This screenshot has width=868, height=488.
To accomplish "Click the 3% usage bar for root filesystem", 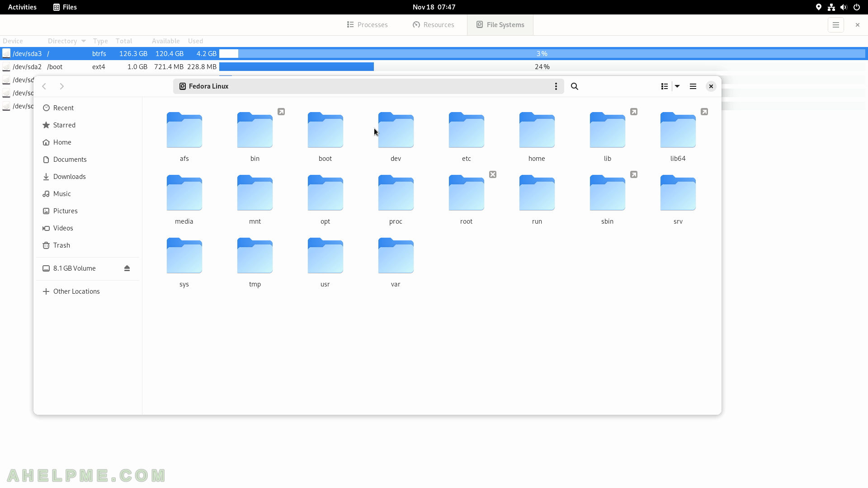I will click(x=542, y=54).
